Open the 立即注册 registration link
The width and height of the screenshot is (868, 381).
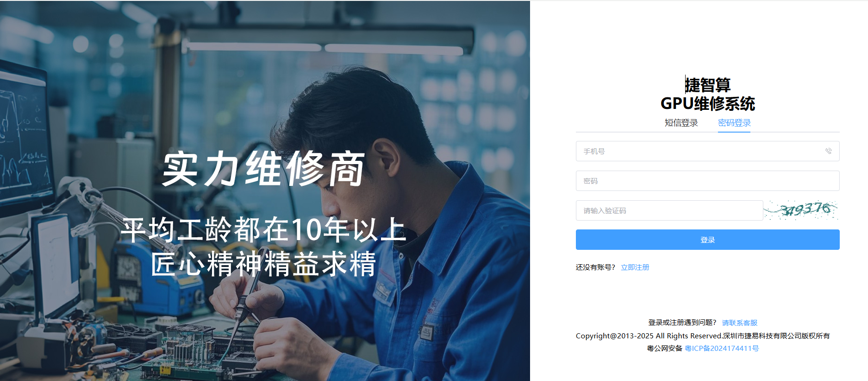click(635, 267)
